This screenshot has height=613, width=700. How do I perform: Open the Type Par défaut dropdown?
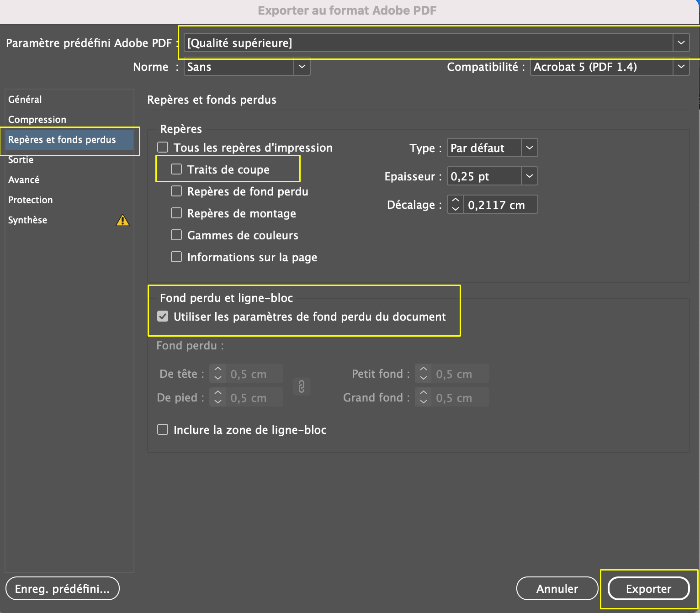[529, 148]
